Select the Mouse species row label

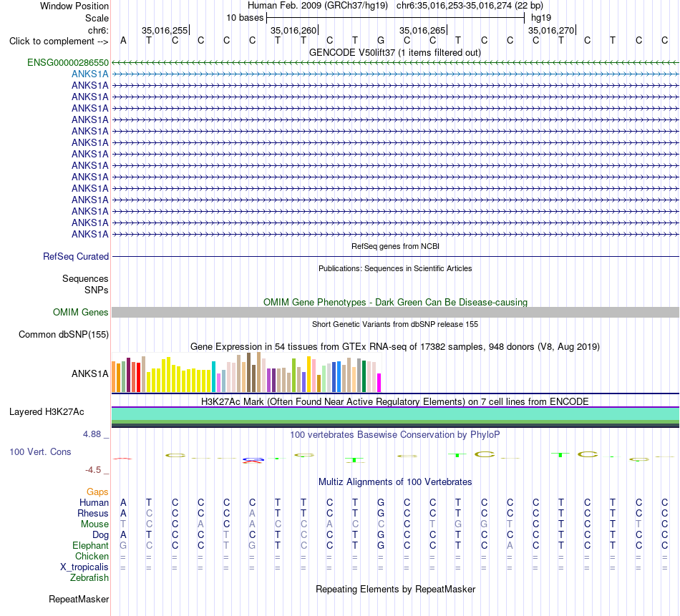(x=94, y=524)
